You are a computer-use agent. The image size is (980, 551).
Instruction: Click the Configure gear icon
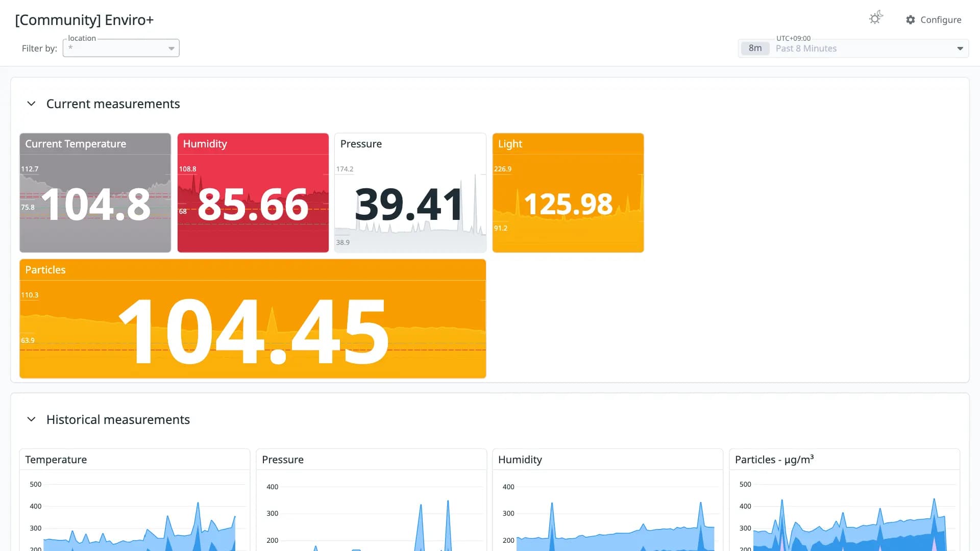pyautogui.click(x=911, y=19)
